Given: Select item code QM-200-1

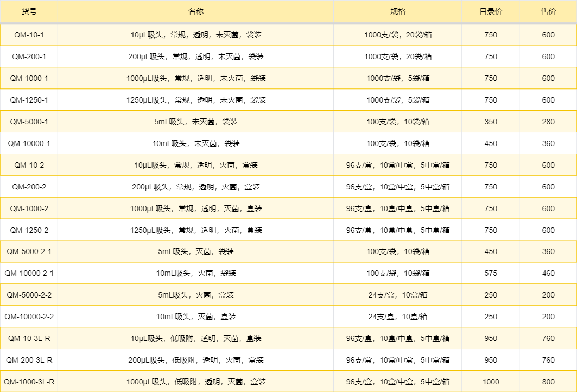Looking at the screenshot, I should (29, 56).
